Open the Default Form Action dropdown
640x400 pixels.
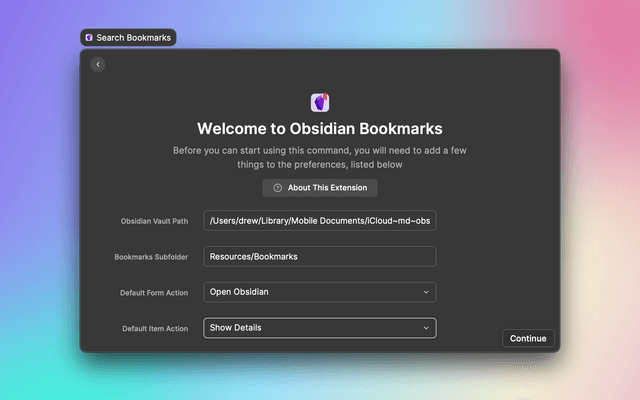(x=320, y=292)
